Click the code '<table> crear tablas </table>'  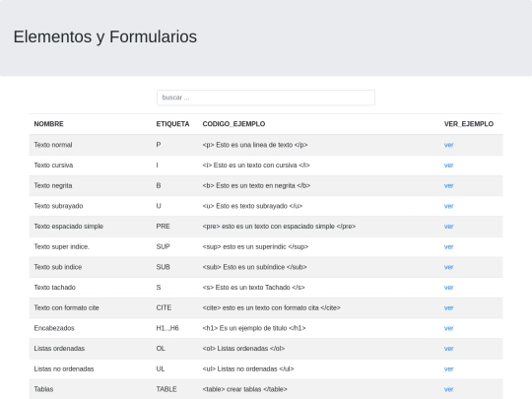pos(245,389)
